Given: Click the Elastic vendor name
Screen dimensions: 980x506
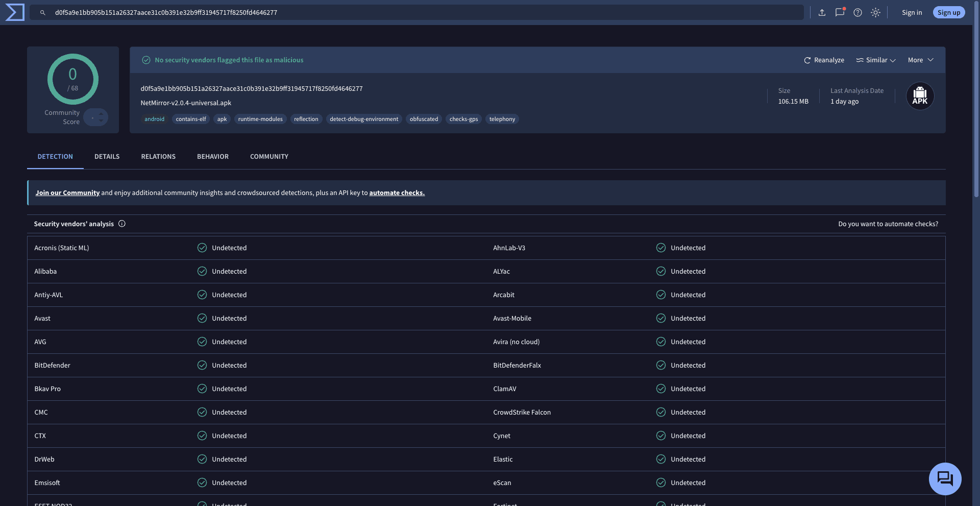Looking at the screenshot, I should coord(503,460).
